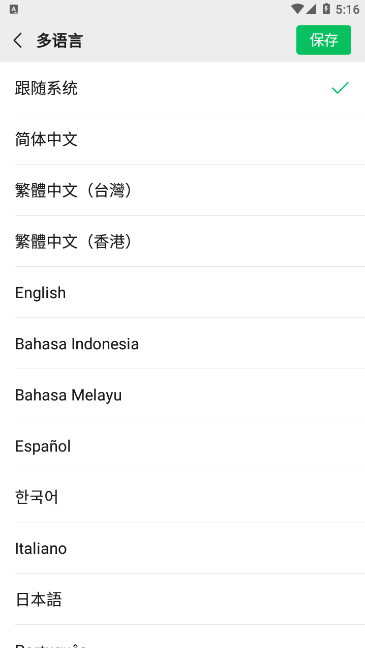365x648 pixels.
Task: Tap the back arrow icon
Action: (x=18, y=40)
